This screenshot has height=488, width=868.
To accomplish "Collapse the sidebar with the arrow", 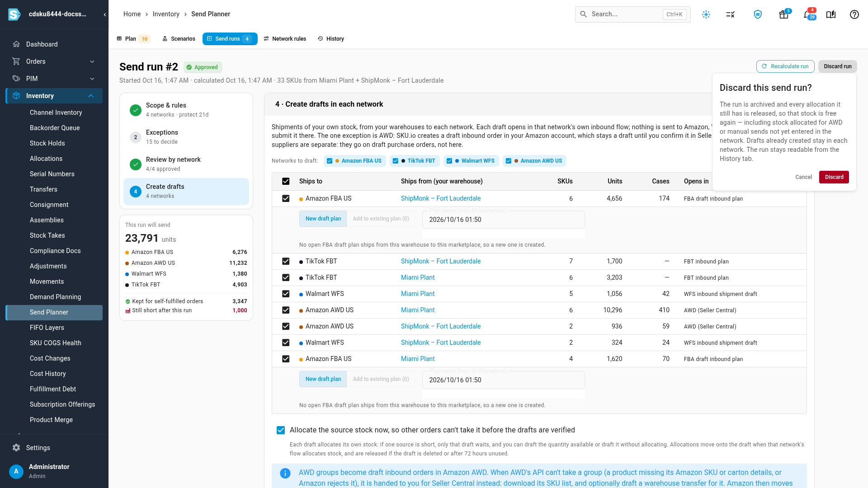I will [105, 14].
